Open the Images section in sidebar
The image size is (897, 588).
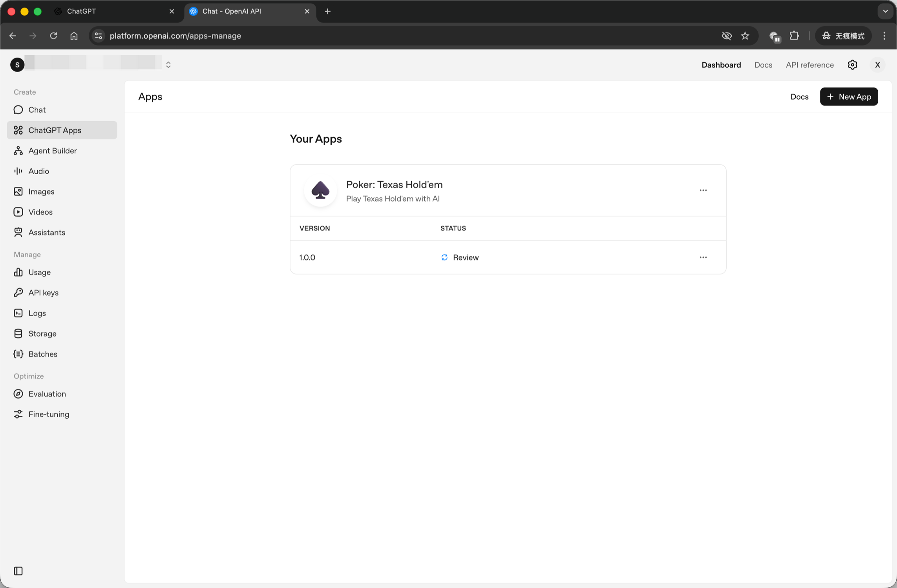click(x=41, y=191)
